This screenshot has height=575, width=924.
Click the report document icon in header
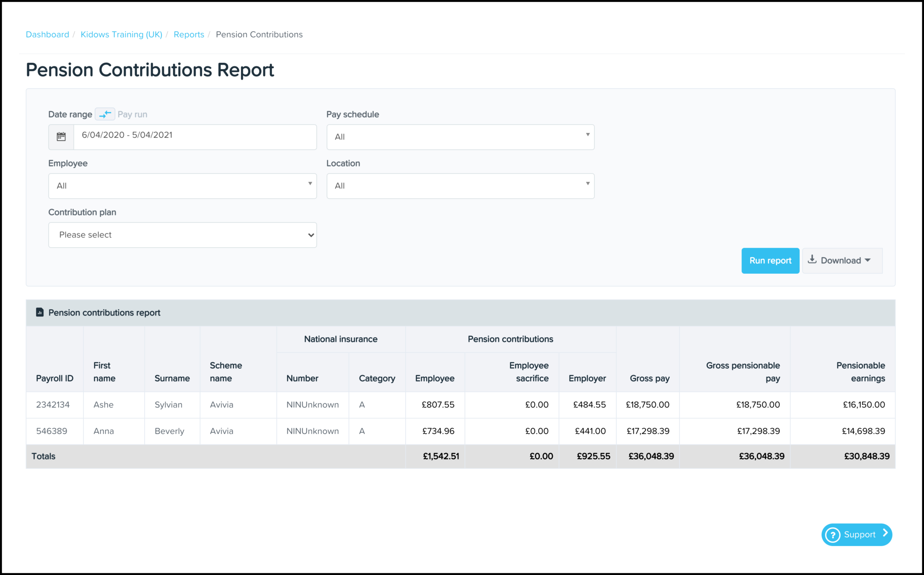click(40, 312)
